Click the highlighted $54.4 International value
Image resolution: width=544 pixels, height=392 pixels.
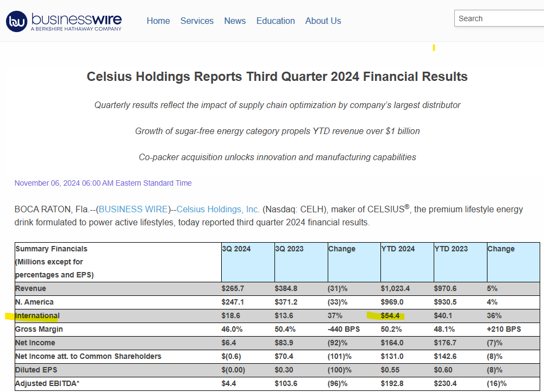390,316
